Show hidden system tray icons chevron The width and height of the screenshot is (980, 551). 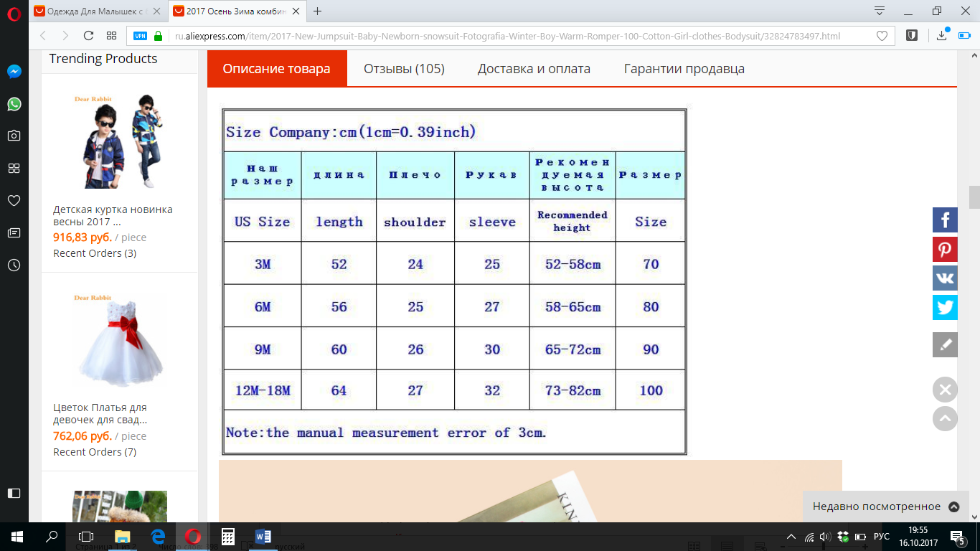pos(791,537)
